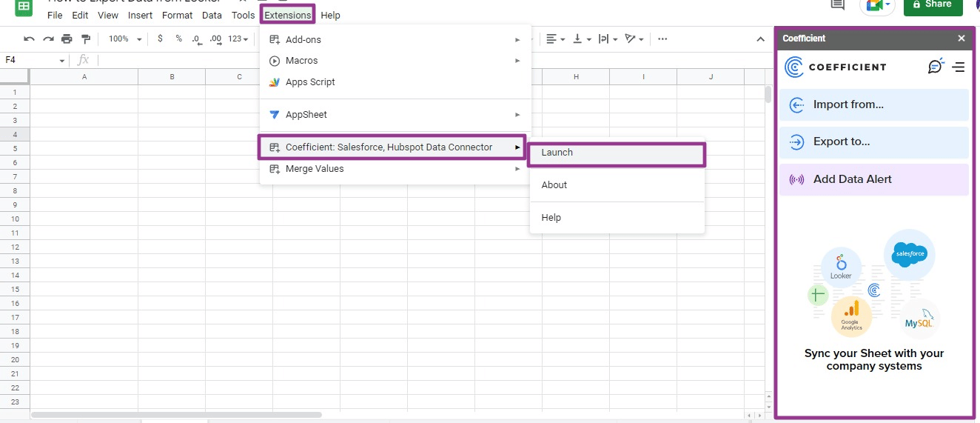The width and height of the screenshot is (980, 423).
Task: Open the Format menu
Action: coord(177,15)
